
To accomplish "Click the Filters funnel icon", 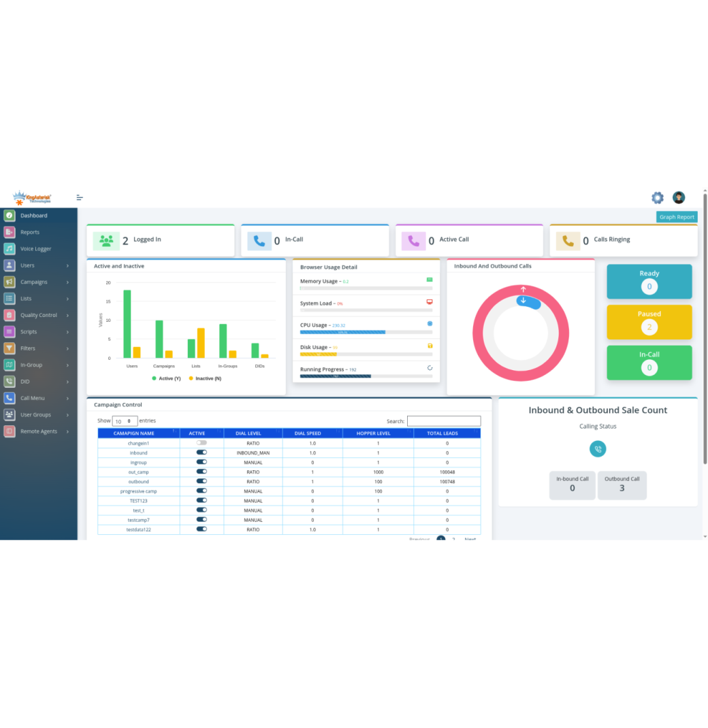I will point(10,348).
